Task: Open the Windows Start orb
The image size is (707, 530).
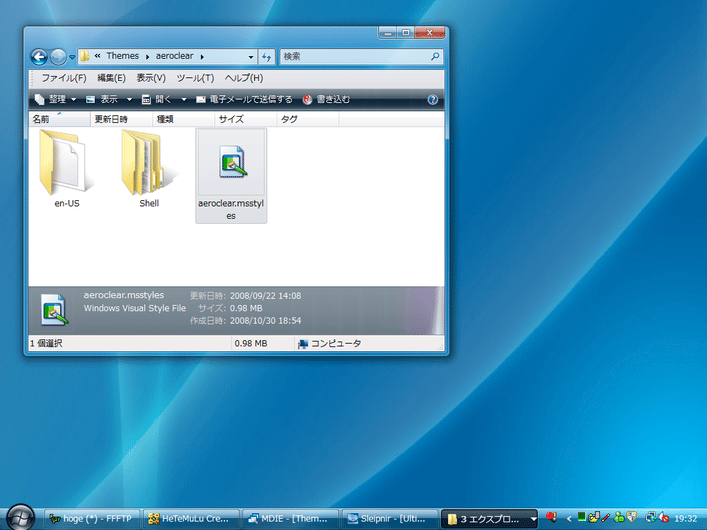Action: (20, 517)
